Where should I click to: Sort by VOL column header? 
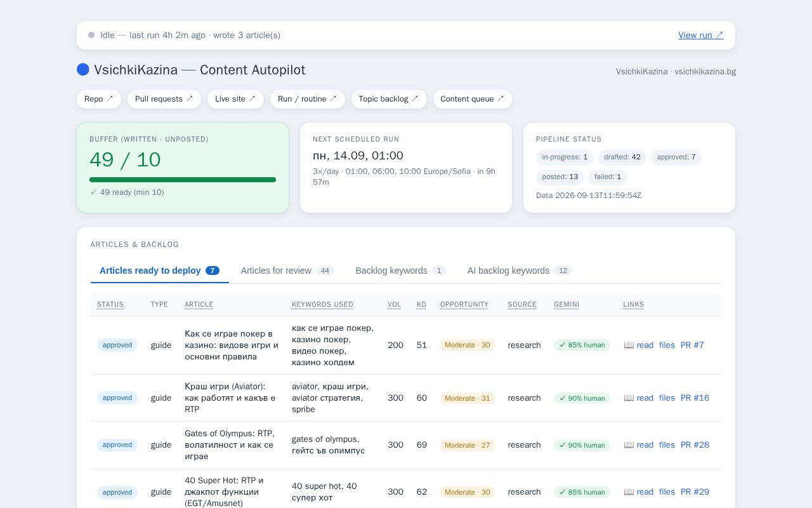[395, 305]
